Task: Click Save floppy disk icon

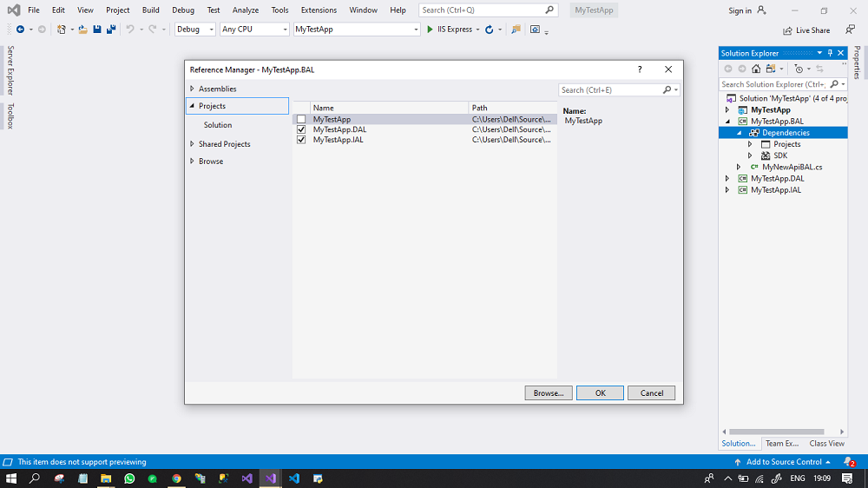Action: coord(97,30)
